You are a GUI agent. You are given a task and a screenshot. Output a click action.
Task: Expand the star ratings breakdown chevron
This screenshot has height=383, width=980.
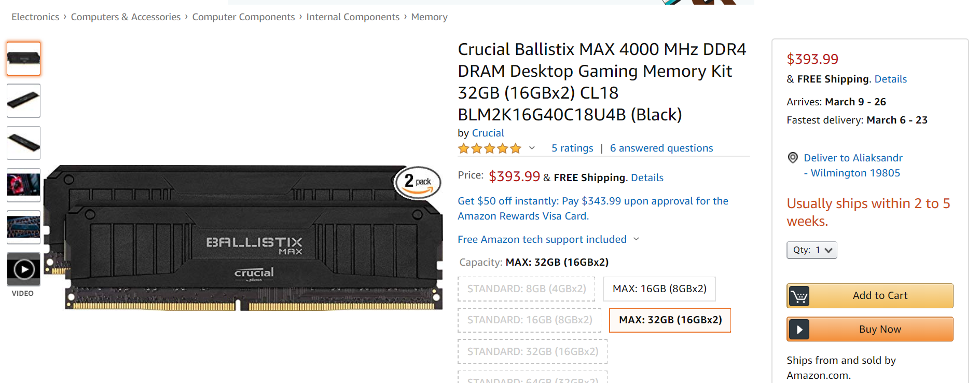(x=532, y=148)
